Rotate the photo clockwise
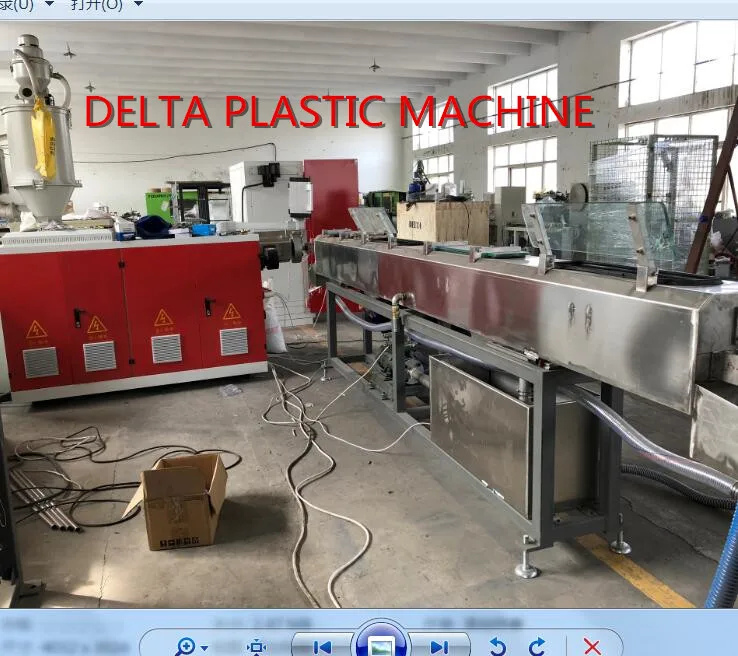738x656 pixels. click(x=537, y=647)
